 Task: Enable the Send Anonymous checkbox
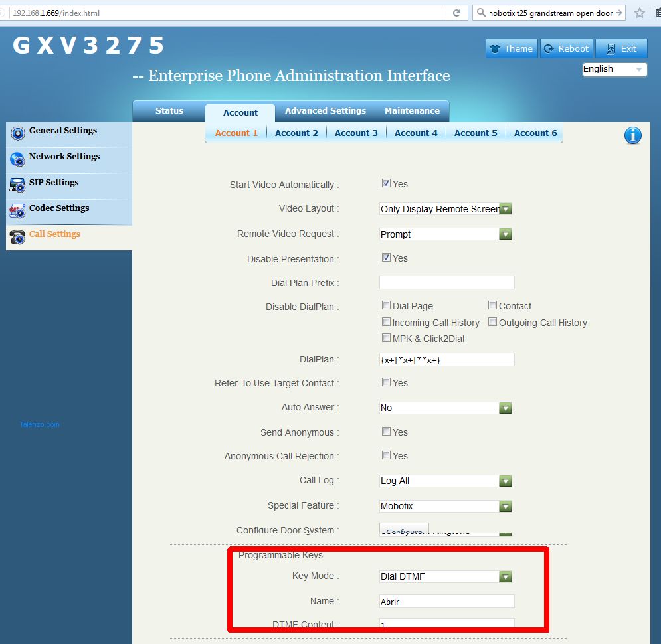(386, 432)
